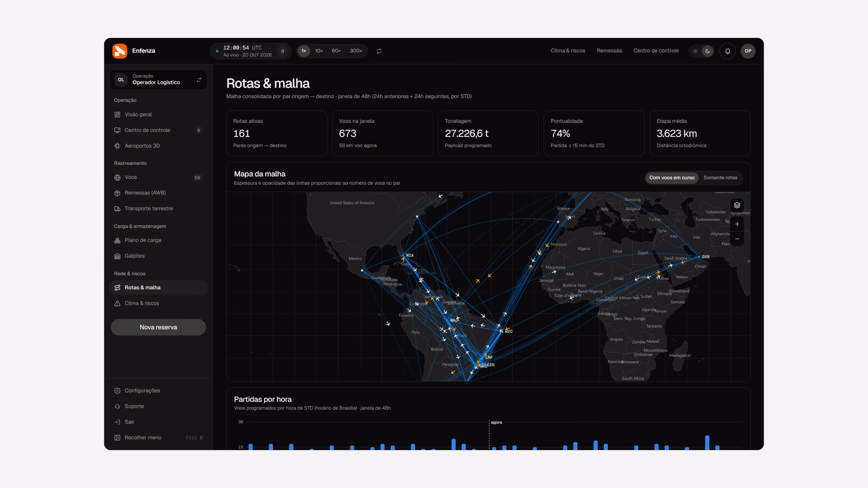Open Voos tracking page

(158, 177)
